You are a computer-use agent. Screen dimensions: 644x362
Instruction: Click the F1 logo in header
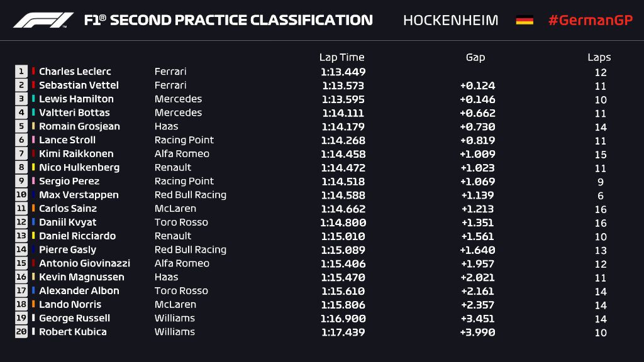click(43, 20)
